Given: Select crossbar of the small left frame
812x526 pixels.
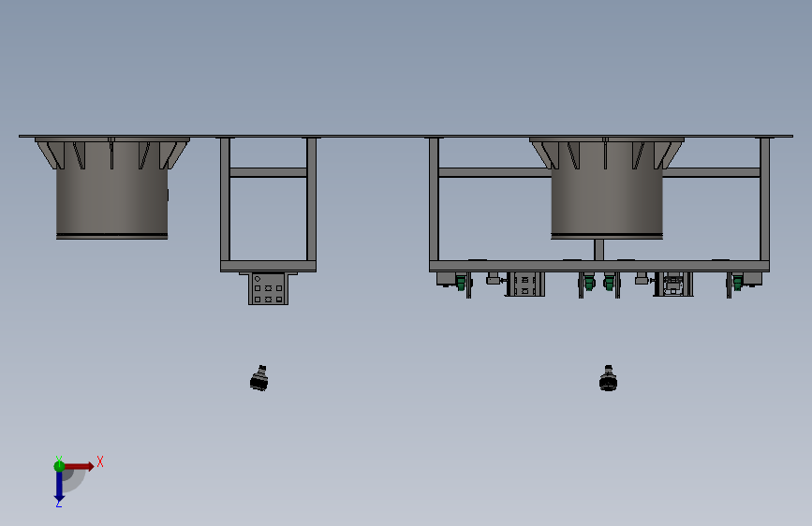Looking at the screenshot, I should 268,172.
